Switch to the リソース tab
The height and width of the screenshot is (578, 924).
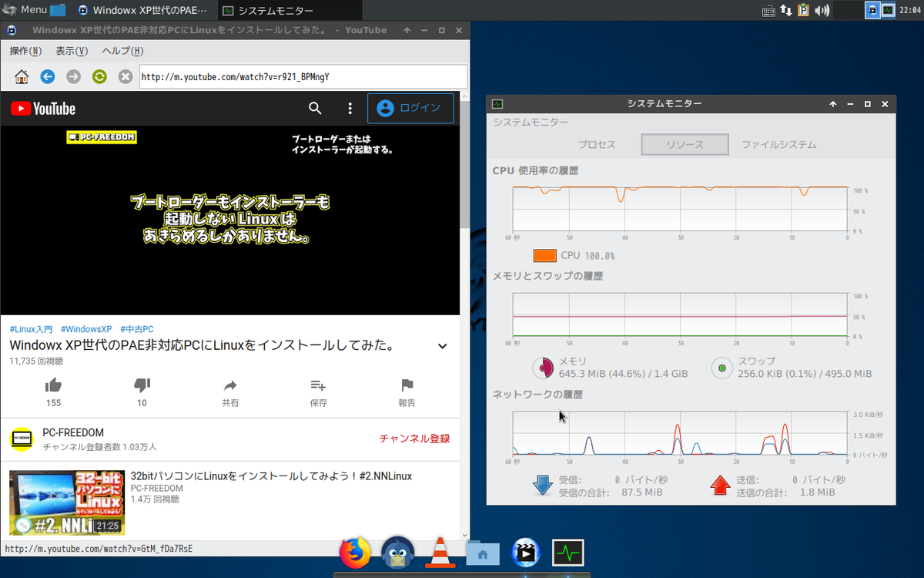685,144
